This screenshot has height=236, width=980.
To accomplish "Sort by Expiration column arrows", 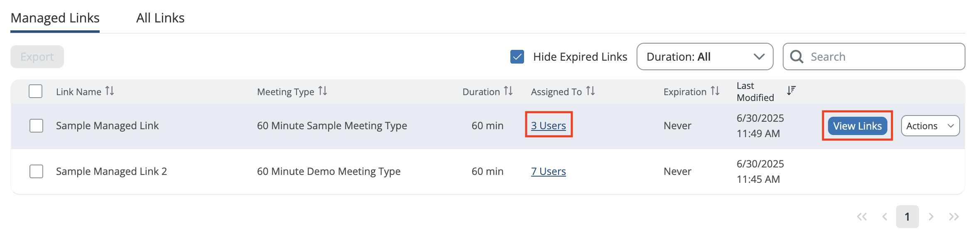I will coord(715,91).
